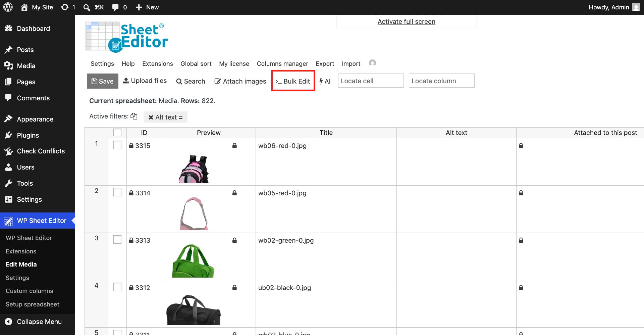Activate full screen mode
644x335 pixels.
[406, 21]
